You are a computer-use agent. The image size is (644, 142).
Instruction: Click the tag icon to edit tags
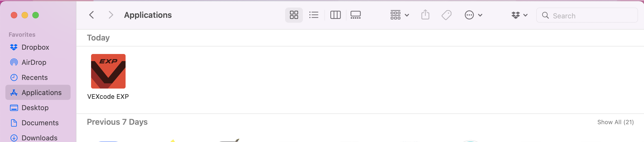(446, 15)
